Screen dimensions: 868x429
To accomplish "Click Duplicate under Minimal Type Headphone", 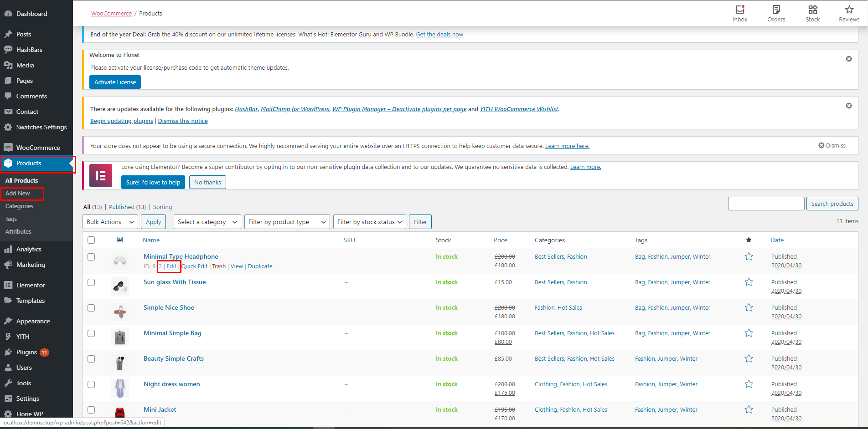I will pyautogui.click(x=260, y=266).
